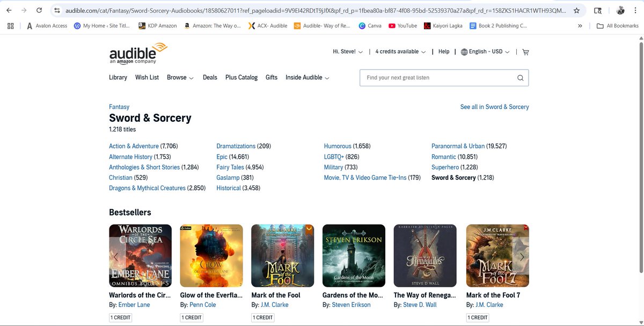644x326 pixels.
Task: Expand the Inside Audible menu
Action: [307, 77]
